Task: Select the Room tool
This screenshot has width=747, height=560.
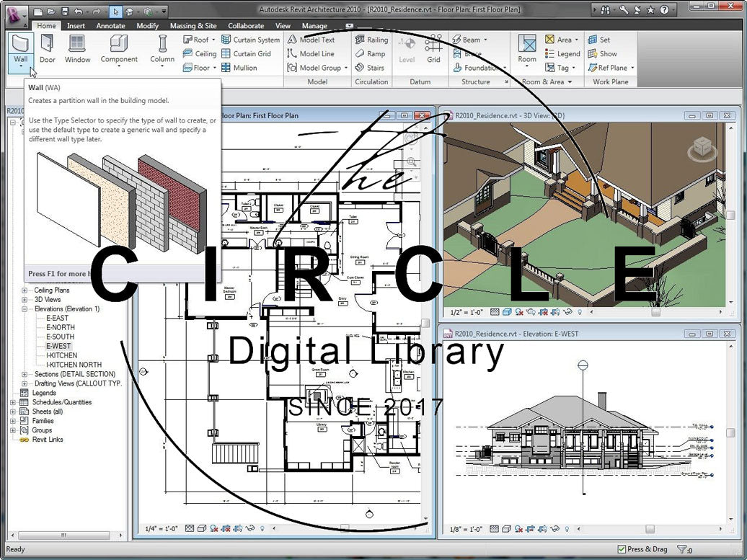Action: pos(527,49)
